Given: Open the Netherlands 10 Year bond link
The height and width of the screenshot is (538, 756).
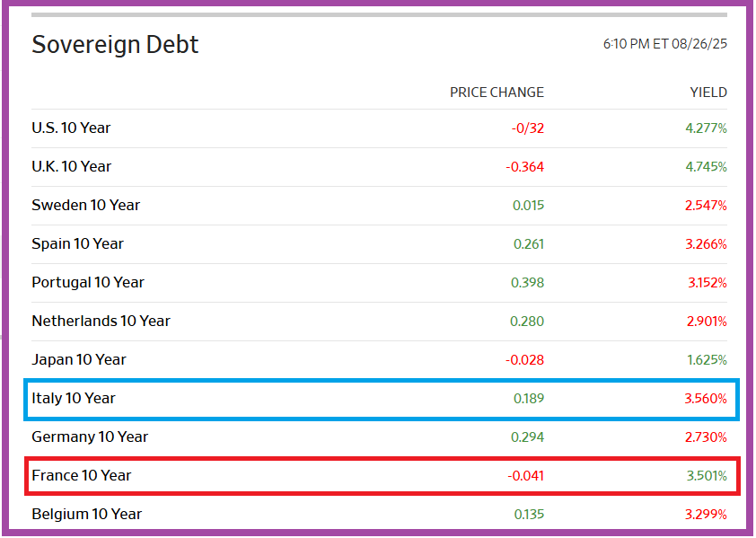Looking at the screenshot, I should (101, 321).
